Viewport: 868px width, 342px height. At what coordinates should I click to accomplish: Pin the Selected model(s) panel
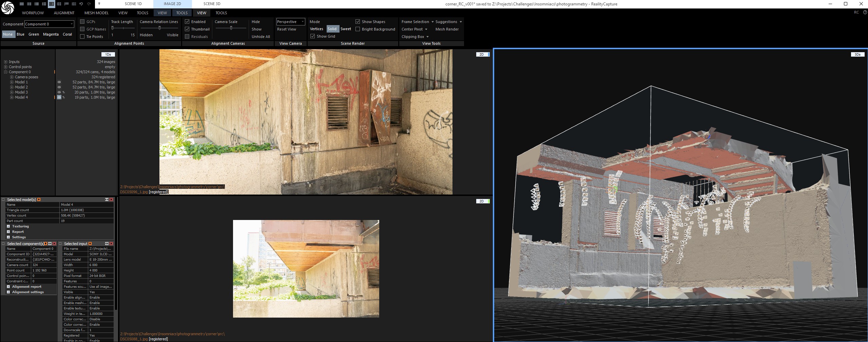pyautogui.click(x=39, y=200)
